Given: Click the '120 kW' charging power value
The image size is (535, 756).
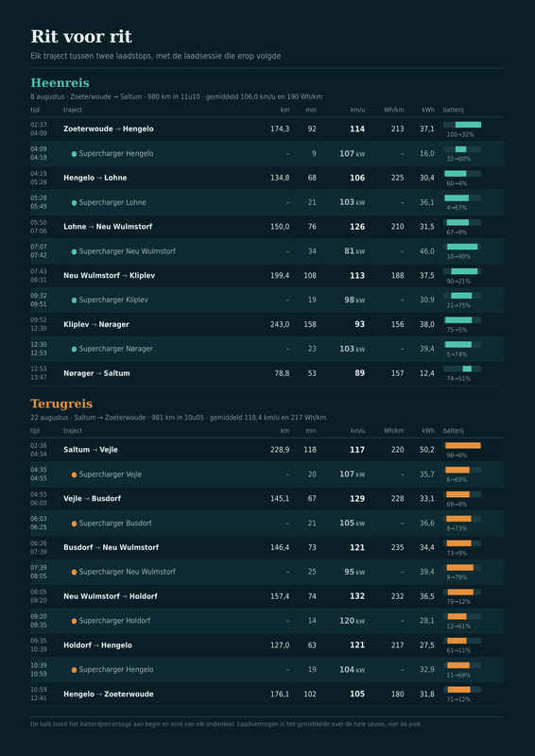Looking at the screenshot, I should pos(353,621).
